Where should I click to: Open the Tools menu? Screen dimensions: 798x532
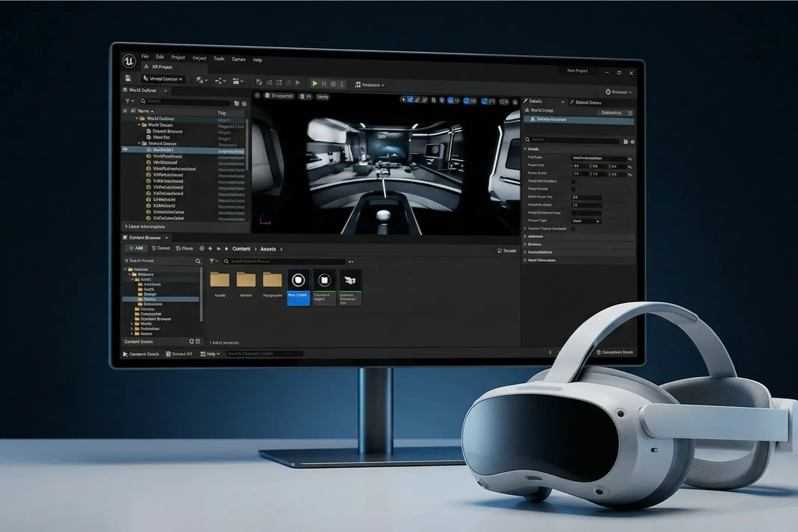[219, 58]
